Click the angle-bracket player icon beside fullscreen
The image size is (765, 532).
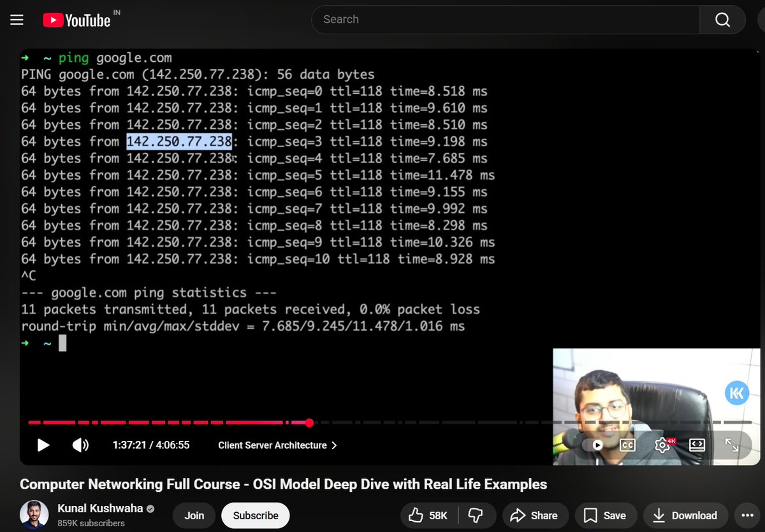(x=697, y=445)
